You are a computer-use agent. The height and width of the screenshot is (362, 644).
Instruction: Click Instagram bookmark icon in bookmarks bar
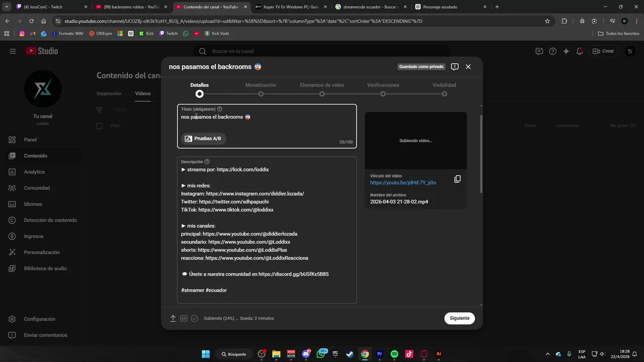tap(22, 34)
